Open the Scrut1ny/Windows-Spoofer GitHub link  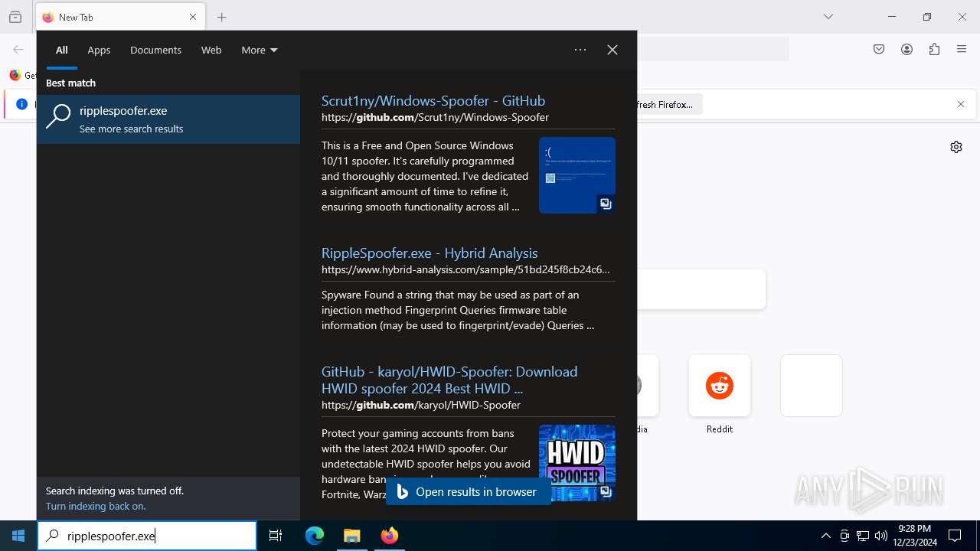click(433, 100)
